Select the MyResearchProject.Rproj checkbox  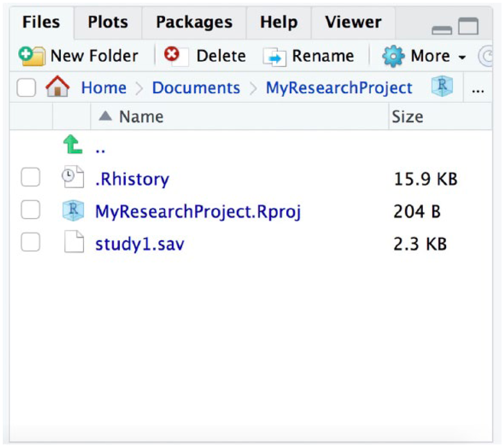click(x=30, y=211)
